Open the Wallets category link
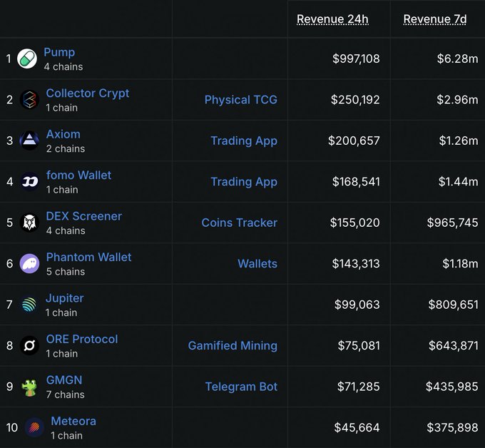The height and width of the screenshot is (448, 485). tap(257, 264)
